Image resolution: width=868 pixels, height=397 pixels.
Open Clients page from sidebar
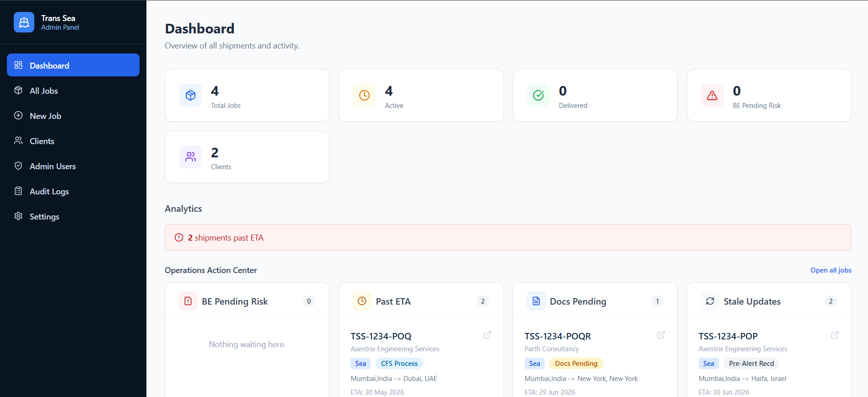coord(73,141)
